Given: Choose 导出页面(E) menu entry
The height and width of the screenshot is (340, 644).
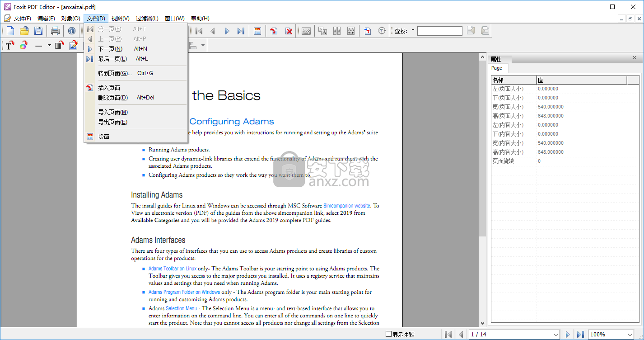Looking at the screenshot, I should click(x=136, y=122).
